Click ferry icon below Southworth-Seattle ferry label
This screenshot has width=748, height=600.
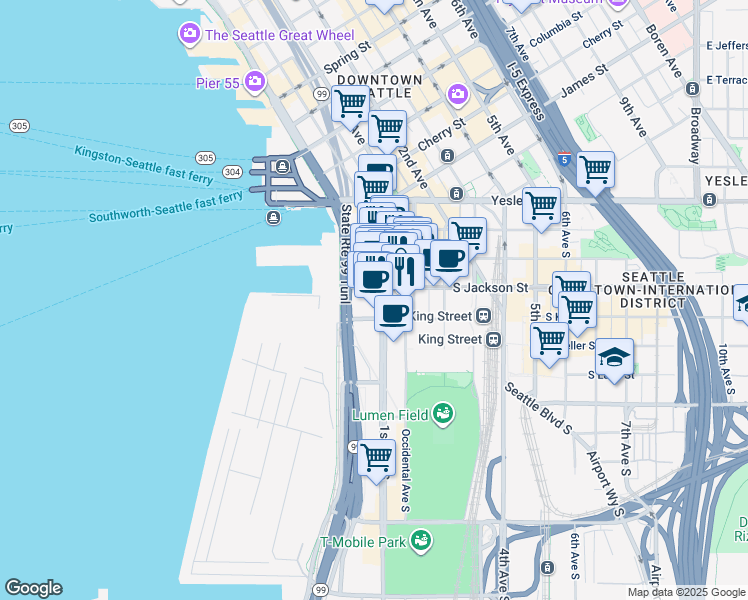point(273,217)
